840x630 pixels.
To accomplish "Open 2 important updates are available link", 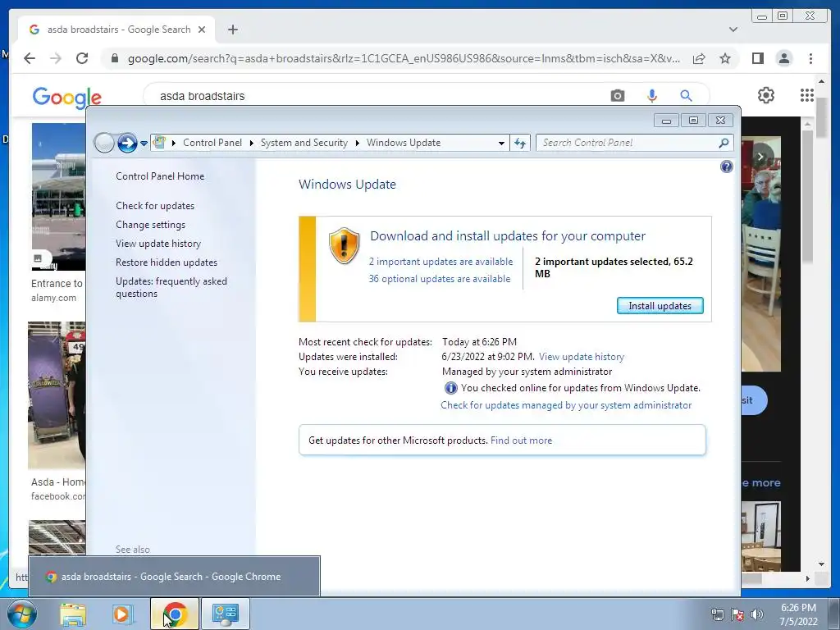I will point(441,262).
